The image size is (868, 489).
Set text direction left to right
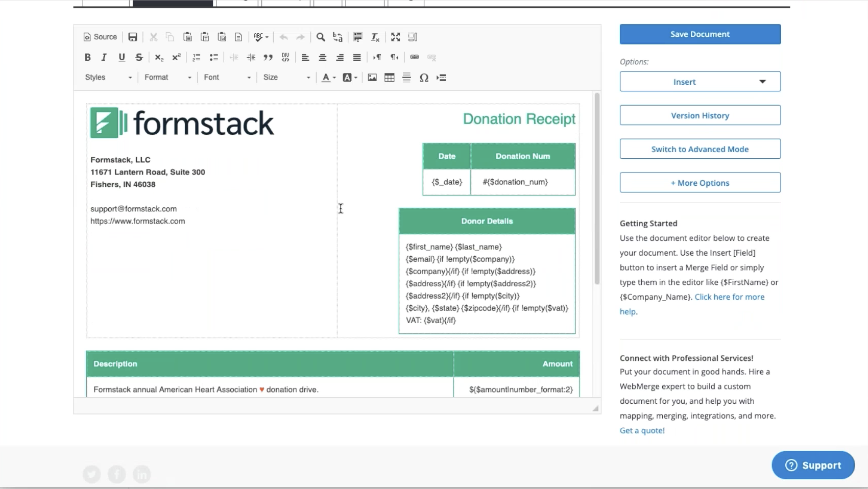[377, 57]
